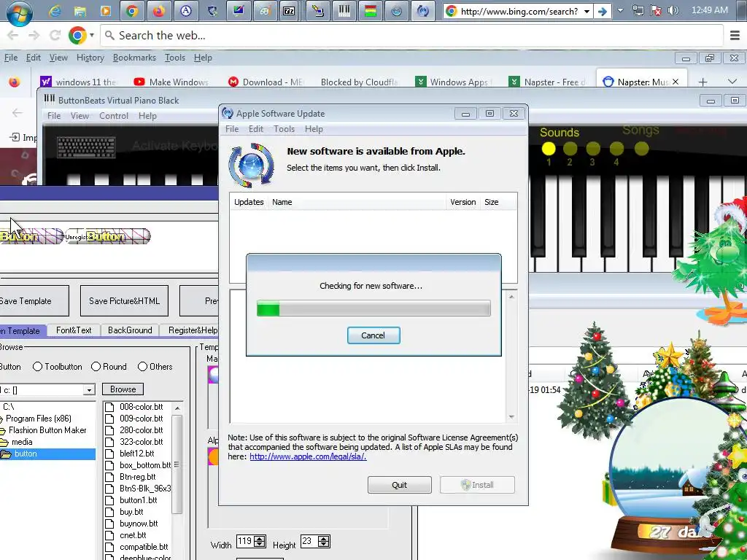
Task: Show hidden tray icons arrow
Action: tap(620, 10)
